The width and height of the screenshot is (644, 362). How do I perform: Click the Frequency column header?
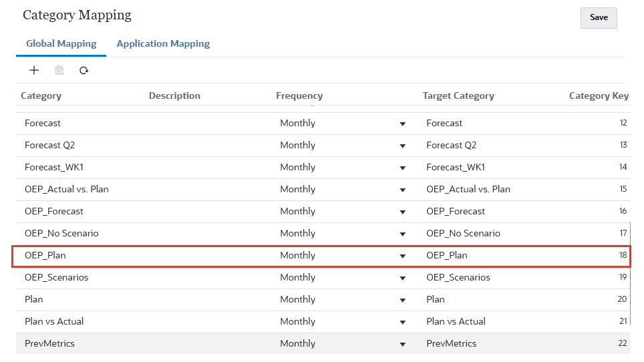coord(299,96)
